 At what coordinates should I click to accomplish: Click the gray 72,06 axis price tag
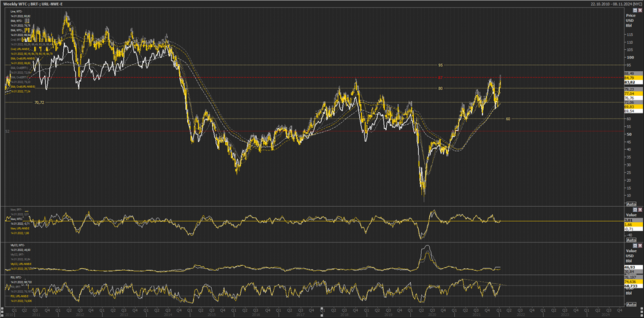(x=634, y=103)
